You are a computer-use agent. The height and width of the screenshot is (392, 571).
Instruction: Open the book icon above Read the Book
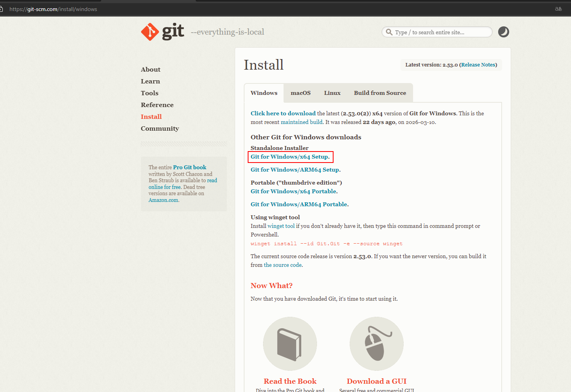pyautogui.click(x=290, y=344)
